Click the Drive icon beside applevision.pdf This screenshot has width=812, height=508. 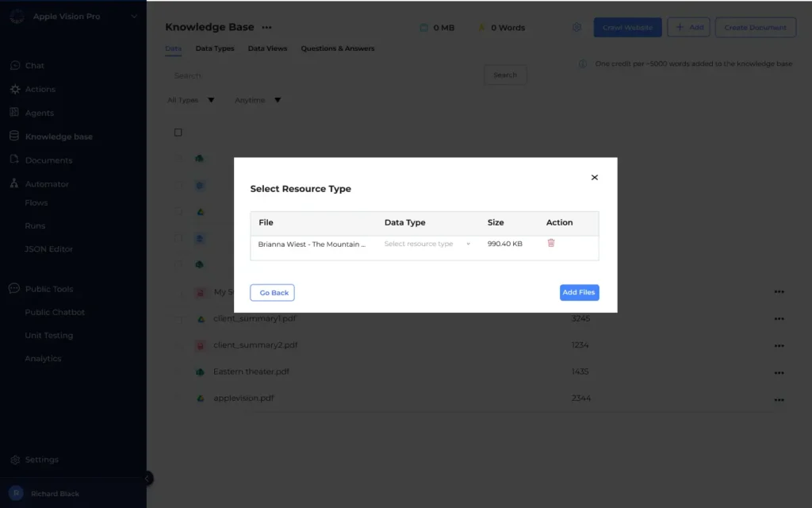[201, 398]
